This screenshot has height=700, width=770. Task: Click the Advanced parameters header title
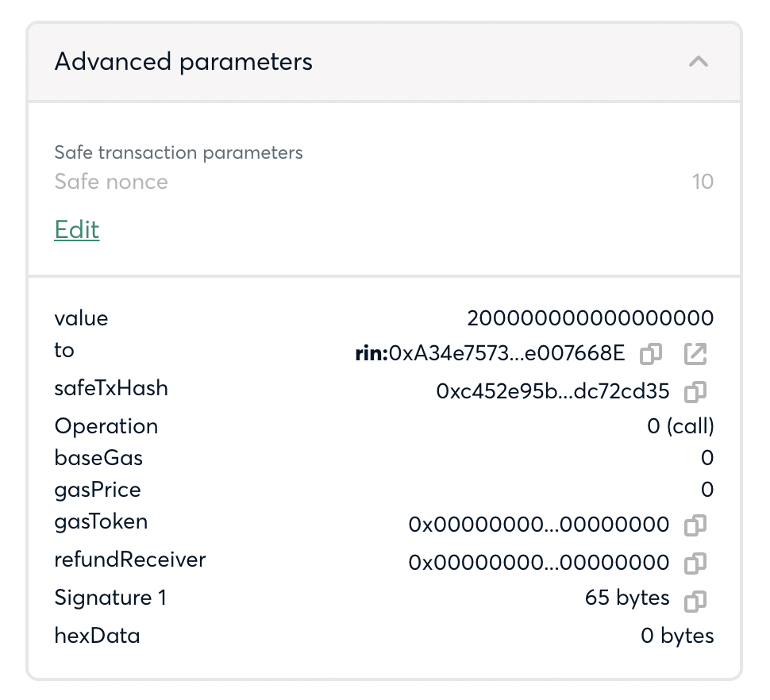point(183,62)
